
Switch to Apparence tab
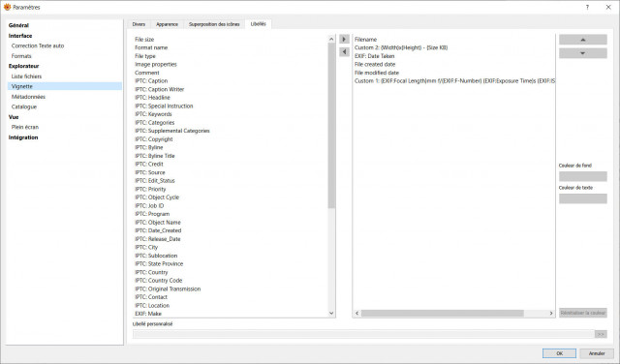point(167,24)
